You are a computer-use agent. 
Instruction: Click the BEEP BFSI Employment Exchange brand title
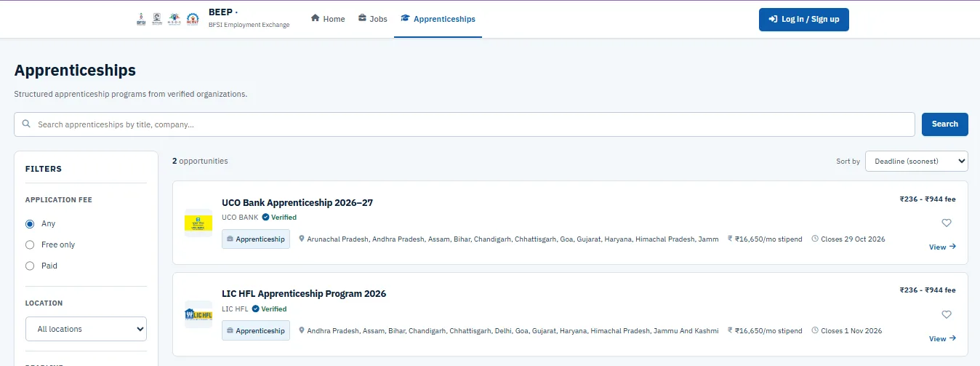click(249, 18)
